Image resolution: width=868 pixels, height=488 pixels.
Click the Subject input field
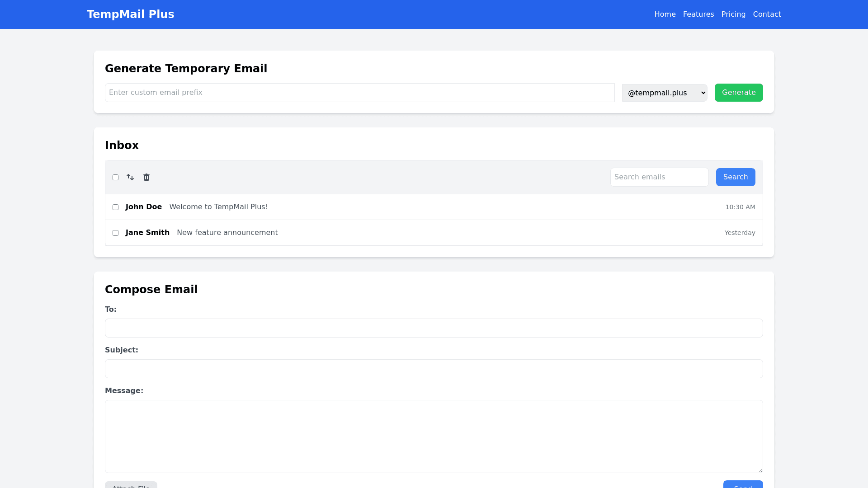[x=434, y=369]
